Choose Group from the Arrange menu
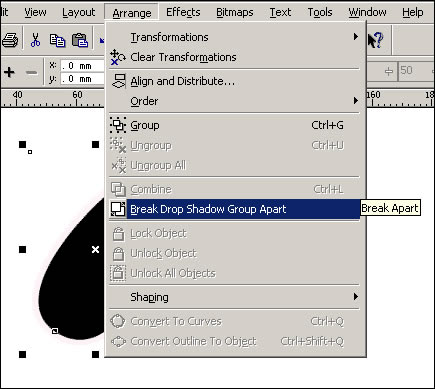Image resolution: width=435 pixels, height=389 pixels. coord(234,125)
